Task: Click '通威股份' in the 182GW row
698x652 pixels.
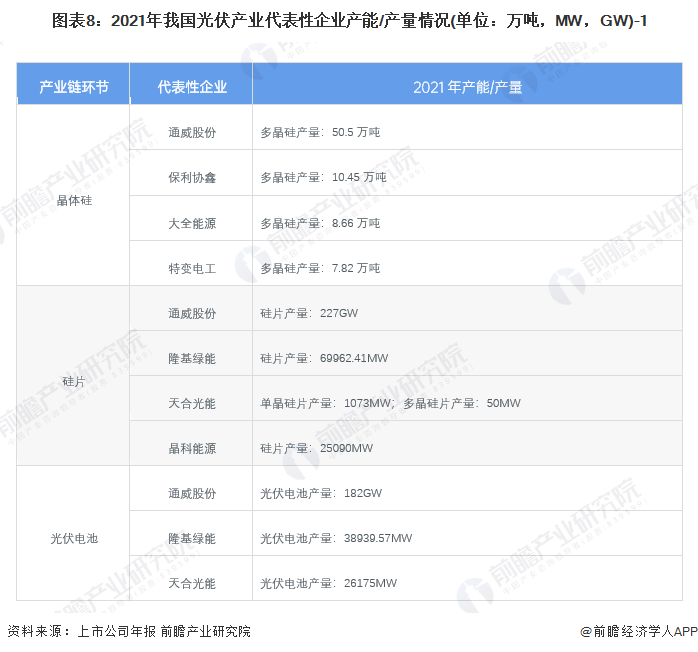Action: point(192,494)
